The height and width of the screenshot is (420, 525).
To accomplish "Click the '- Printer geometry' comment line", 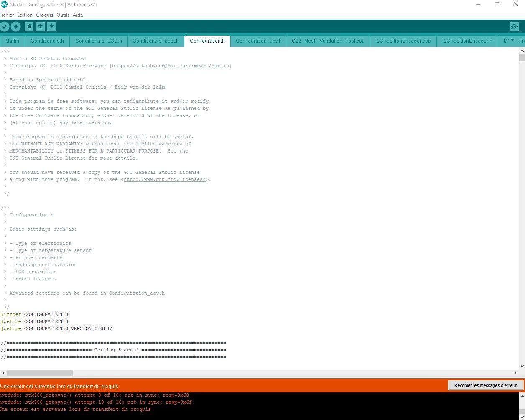I will tap(33, 257).
